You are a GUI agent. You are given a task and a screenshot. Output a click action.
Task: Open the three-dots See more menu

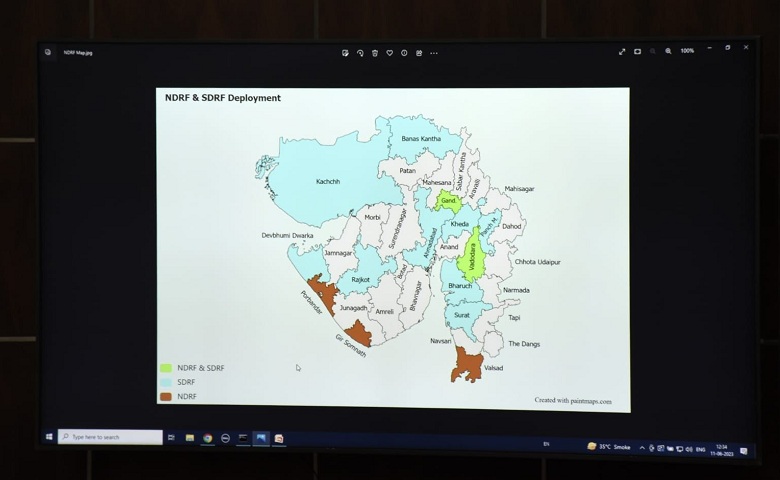click(x=434, y=53)
